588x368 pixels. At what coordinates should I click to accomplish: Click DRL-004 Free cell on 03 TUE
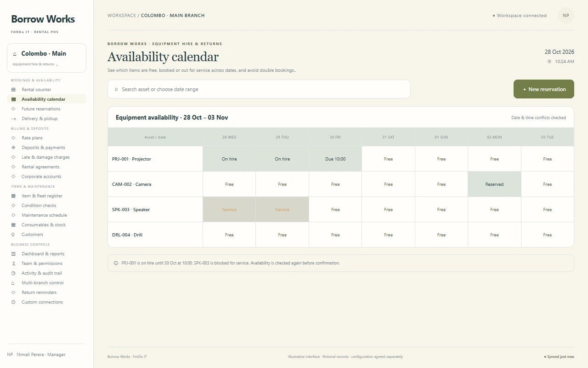[x=548, y=235]
